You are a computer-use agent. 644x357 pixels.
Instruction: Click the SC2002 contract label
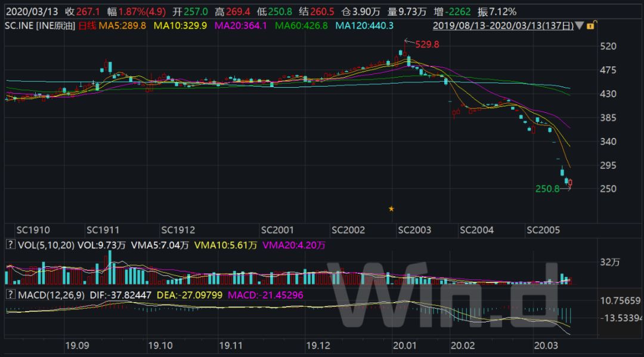click(348, 229)
